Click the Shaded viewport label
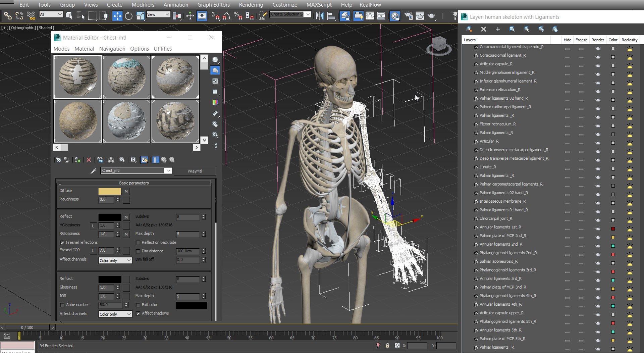644x353 pixels. point(45,28)
